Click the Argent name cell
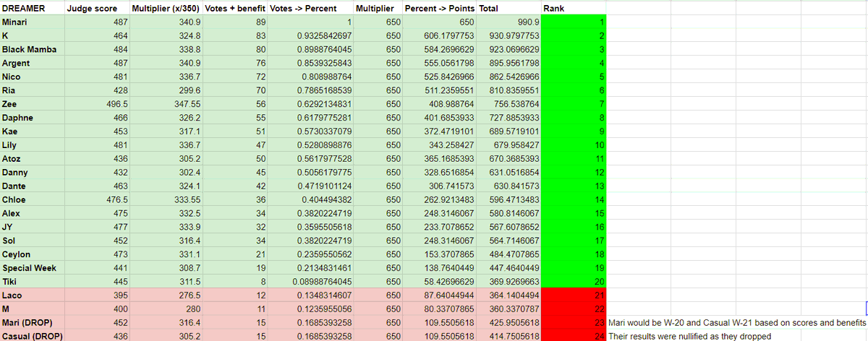868x341 pixels. 33,64
